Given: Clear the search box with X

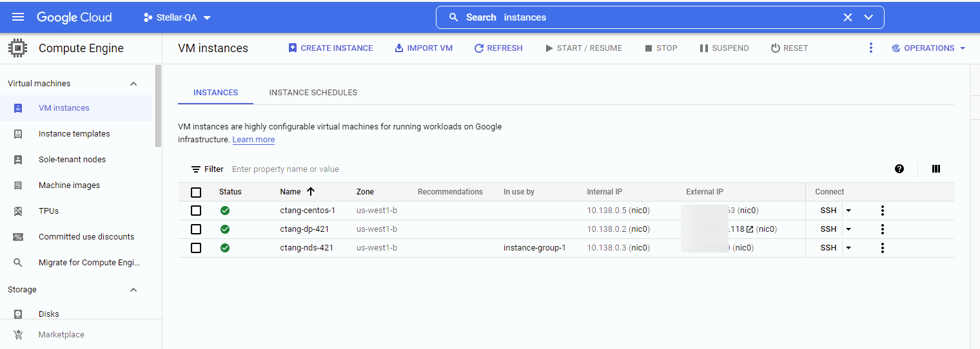Looking at the screenshot, I should pos(848,17).
